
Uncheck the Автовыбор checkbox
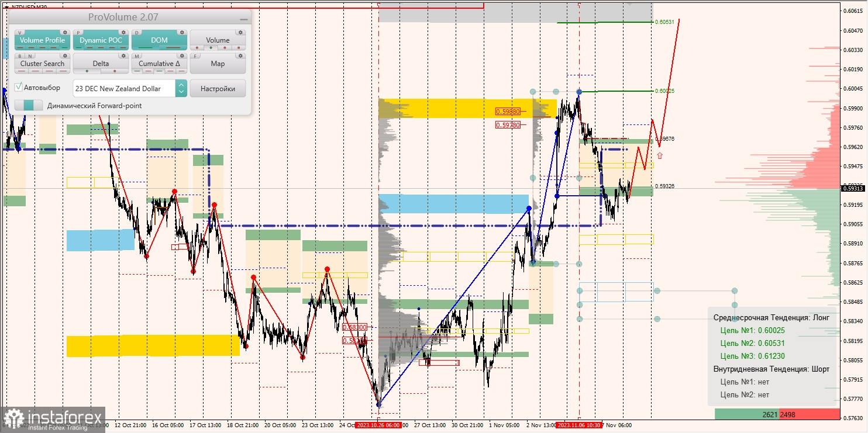pos(18,87)
